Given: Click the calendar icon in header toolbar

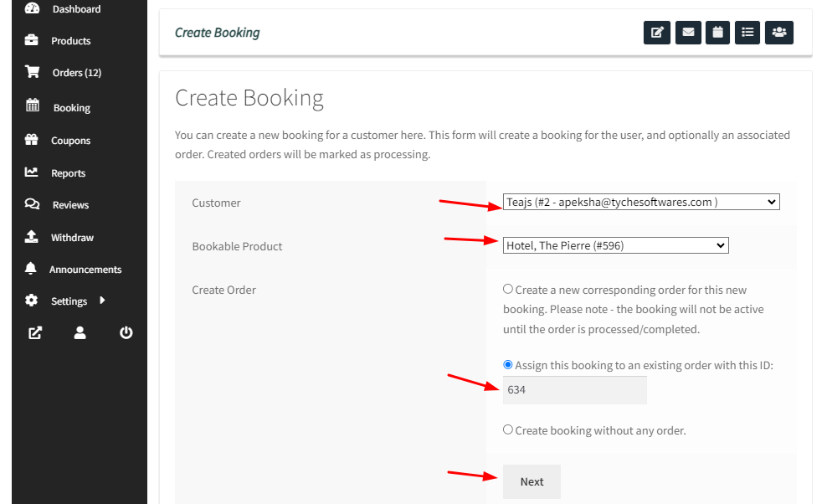Looking at the screenshot, I should pyautogui.click(x=717, y=32).
